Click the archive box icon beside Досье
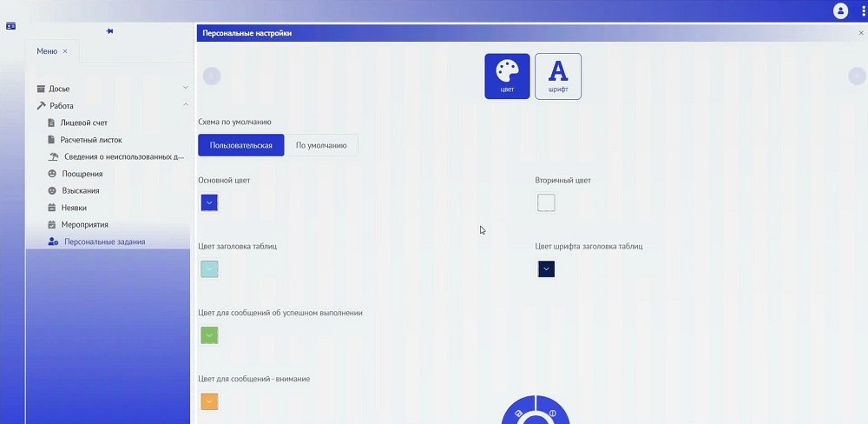868x424 pixels. (41, 89)
